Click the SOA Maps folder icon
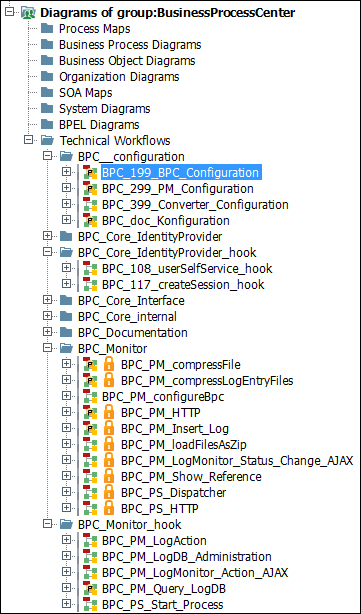The height and width of the screenshot is (614, 361). (47, 93)
